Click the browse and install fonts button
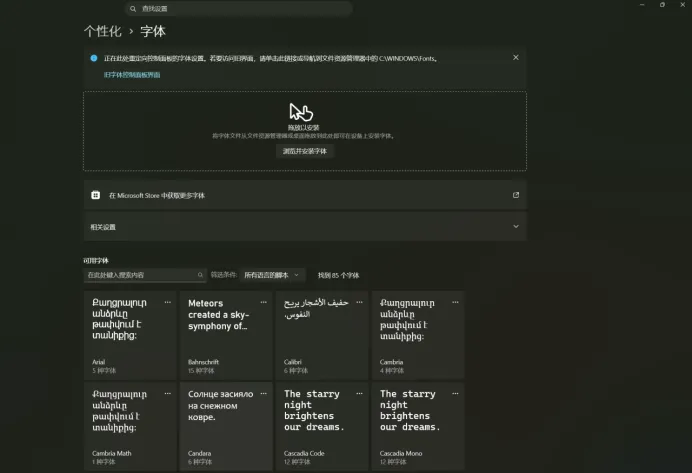Viewport: 692px width, 473px height. [x=305, y=151]
